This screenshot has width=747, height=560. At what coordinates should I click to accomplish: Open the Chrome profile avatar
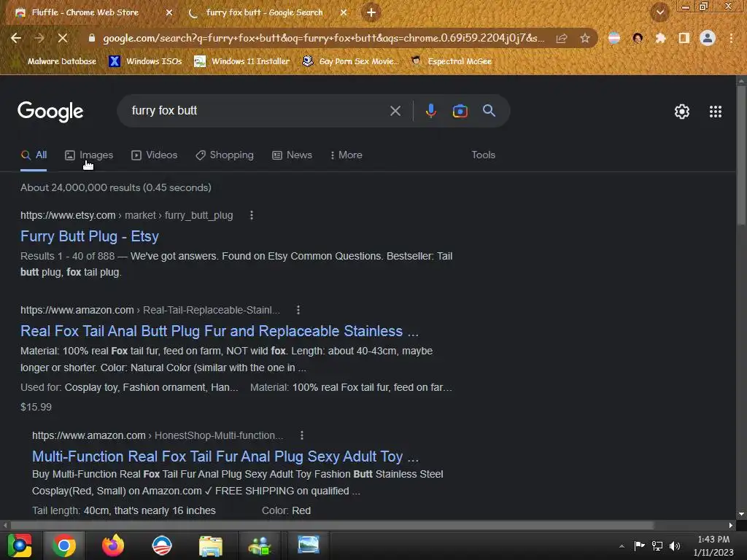(708, 38)
